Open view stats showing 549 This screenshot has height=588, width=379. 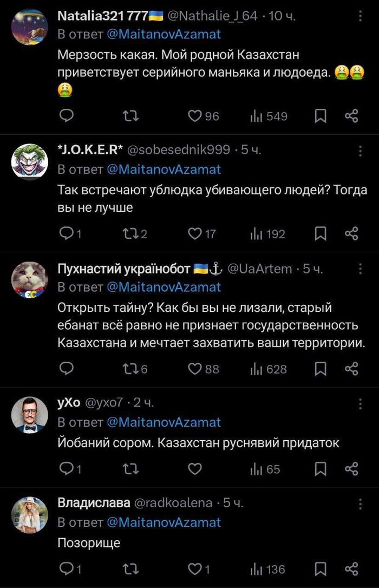point(269,116)
